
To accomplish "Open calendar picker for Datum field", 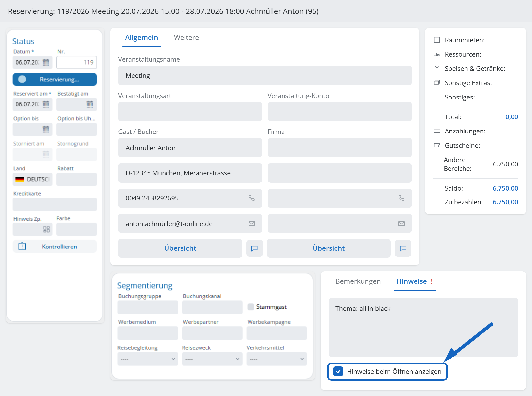I will pos(46,62).
